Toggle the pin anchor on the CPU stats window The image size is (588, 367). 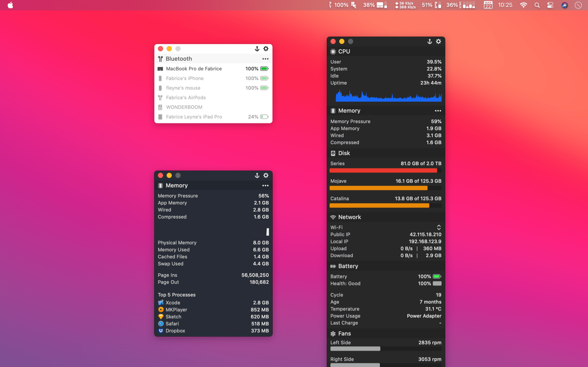pyautogui.click(x=430, y=41)
